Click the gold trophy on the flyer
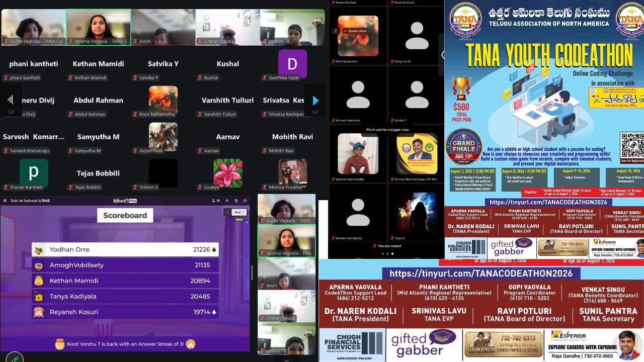644x362 pixels. coord(461,88)
